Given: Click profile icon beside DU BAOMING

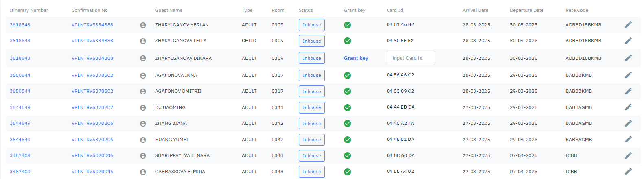Looking at the screenshot, I should tap(143, 108).
